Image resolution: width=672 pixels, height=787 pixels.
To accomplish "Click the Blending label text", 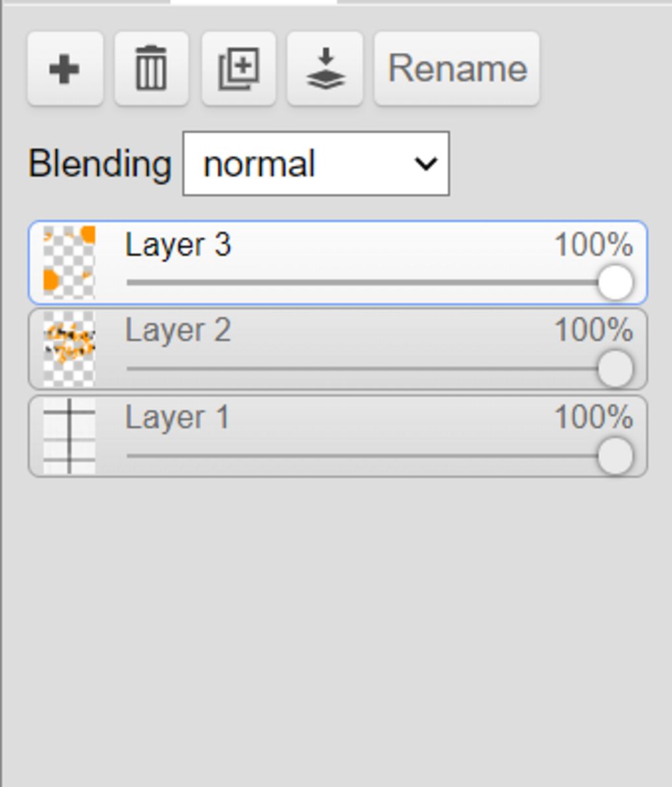I will (100, 165).
